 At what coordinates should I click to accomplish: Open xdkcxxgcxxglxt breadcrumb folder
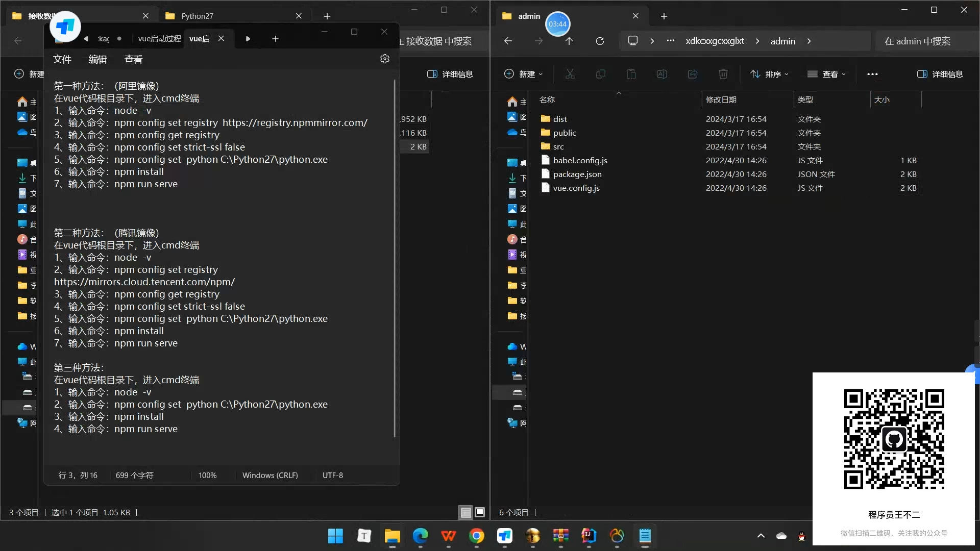coord(715,41)
